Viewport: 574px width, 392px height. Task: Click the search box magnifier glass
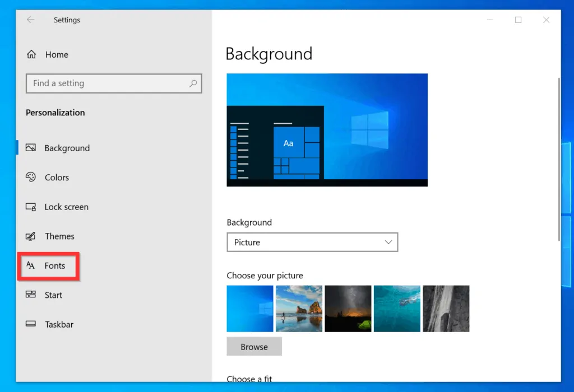193,83
